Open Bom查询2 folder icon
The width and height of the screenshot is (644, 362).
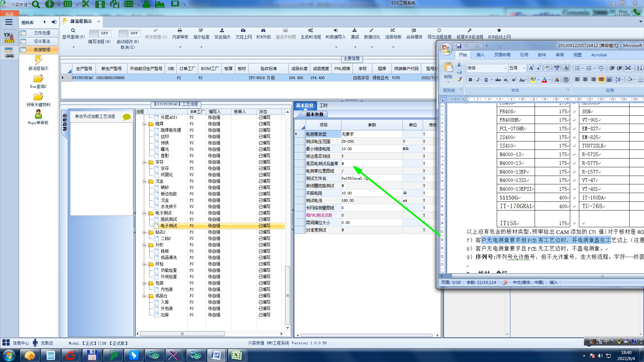[x=38, y=79]
